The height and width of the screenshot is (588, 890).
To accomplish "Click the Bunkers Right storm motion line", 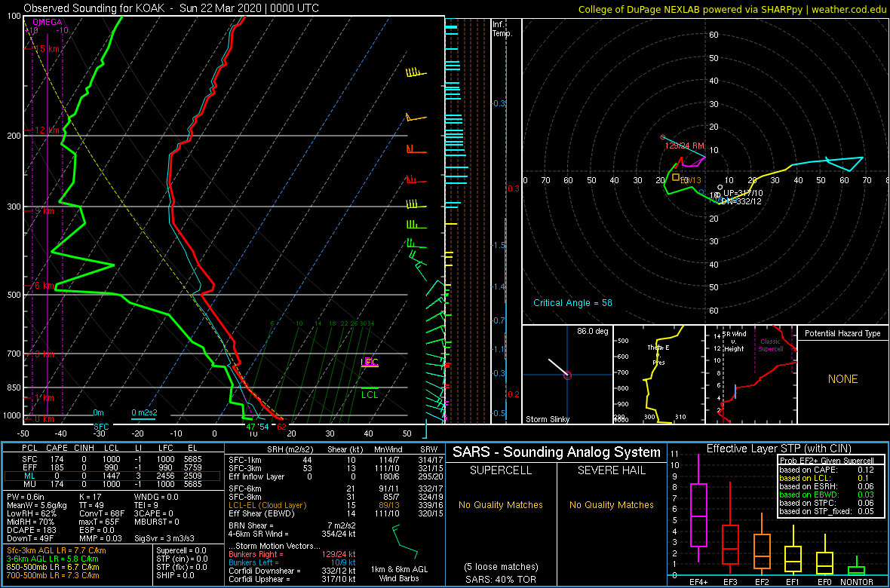I will click(x=291, y=553).
